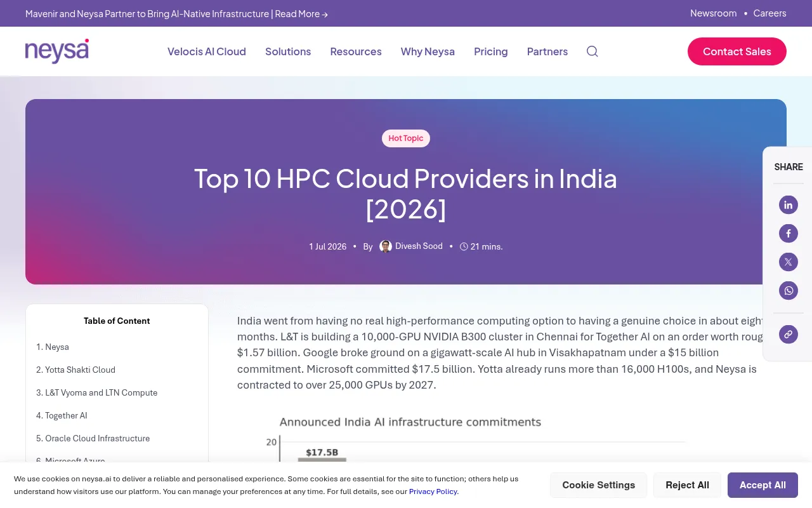Viewport: 812px width, 508px height.
Task: Open Cookie Settings
Action: click(598, 485)
